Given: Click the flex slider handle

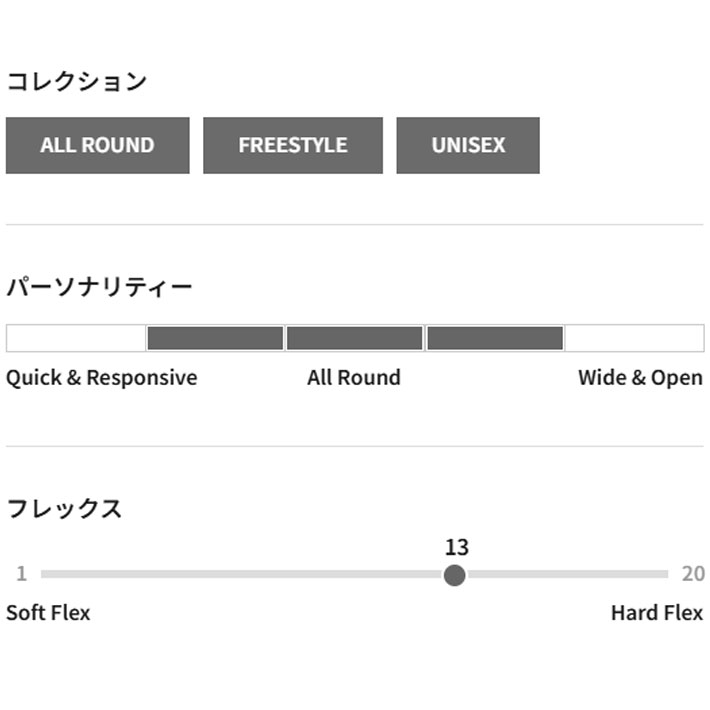Looking at the screenshot, I should click(454, 575).
